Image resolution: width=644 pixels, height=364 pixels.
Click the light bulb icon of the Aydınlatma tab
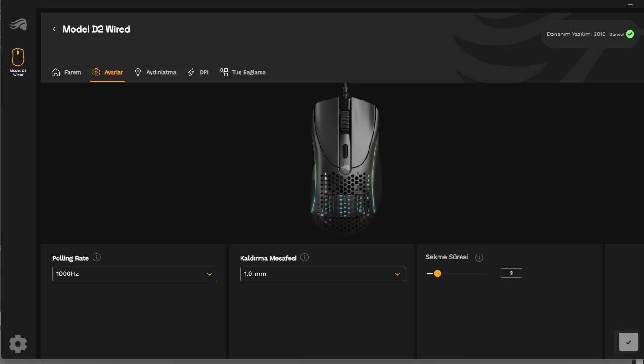(x=138, y=72)
